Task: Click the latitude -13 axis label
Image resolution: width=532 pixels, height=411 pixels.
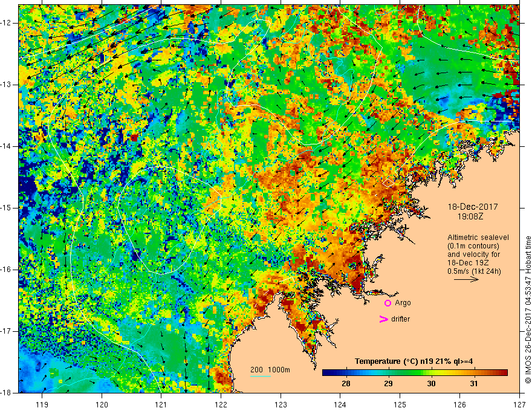Action: (x=6, y=85)
